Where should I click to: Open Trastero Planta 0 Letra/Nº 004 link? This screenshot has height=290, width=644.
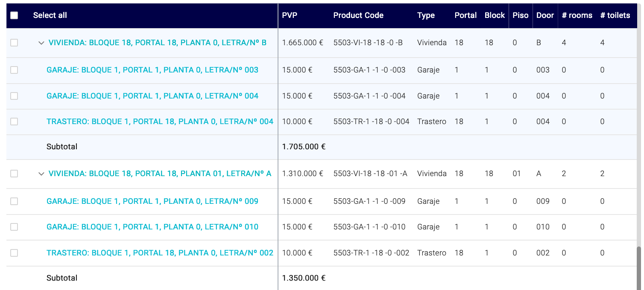point(160,122)
